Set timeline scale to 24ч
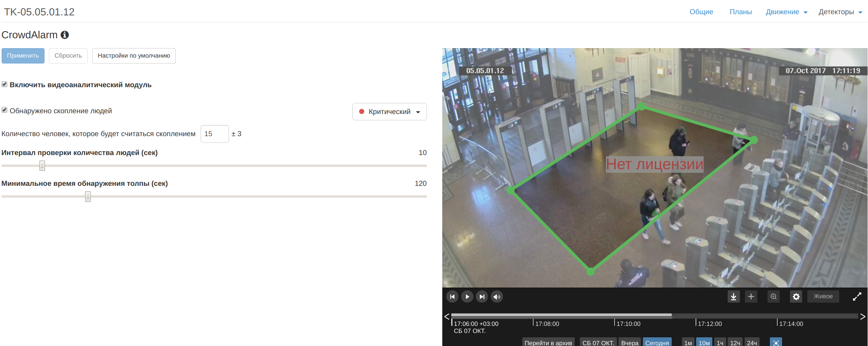The width and height of the screenshot is (868, 346). [752, 342]
